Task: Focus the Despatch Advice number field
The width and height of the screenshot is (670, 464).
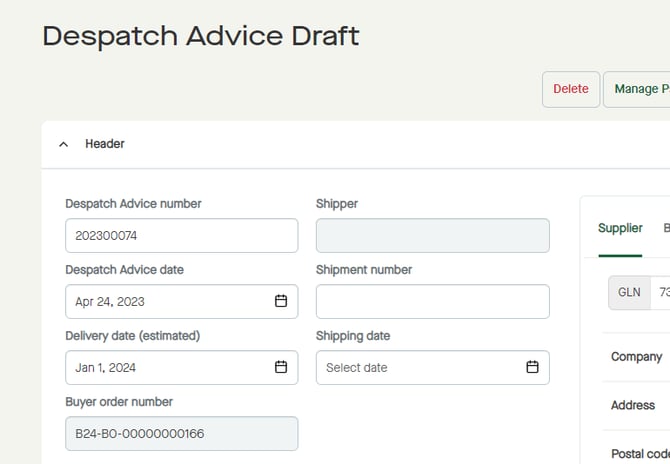Action: tap(181, 236)
